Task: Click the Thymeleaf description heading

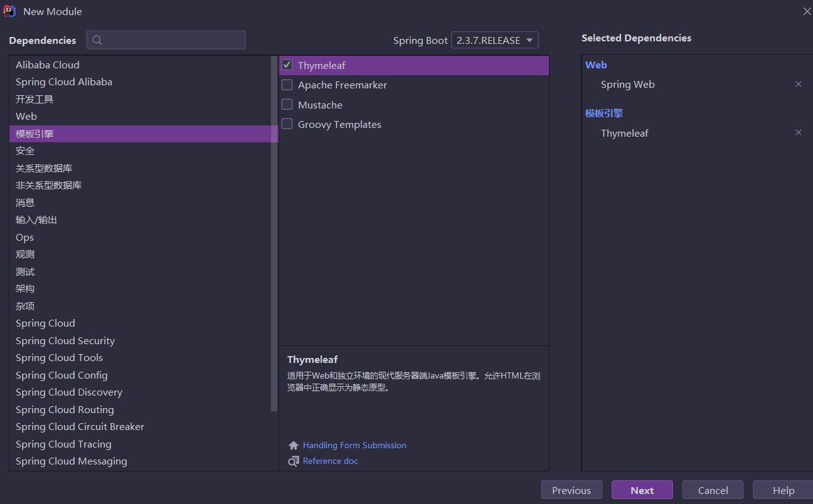Action: pos(312,359)
